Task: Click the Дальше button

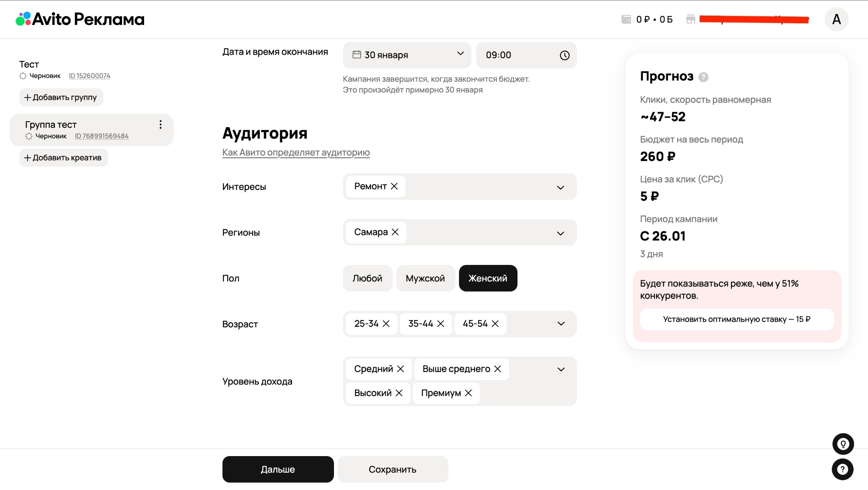Action: point(278,469)
